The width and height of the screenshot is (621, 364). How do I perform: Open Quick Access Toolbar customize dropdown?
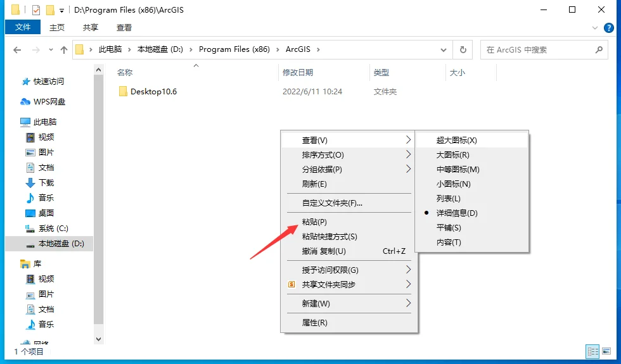(x=62, y=10)
